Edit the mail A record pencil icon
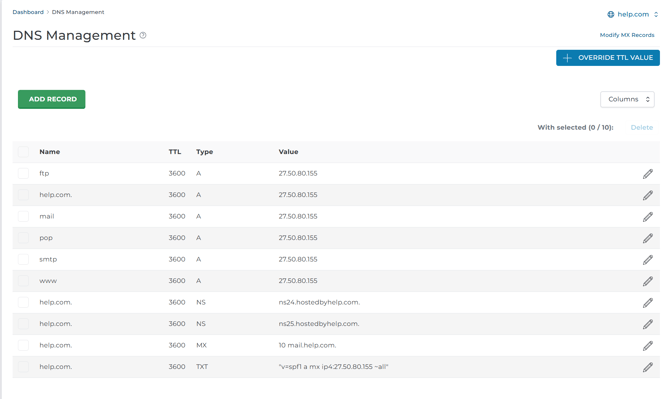670x399 pixels. click(647, 217)
